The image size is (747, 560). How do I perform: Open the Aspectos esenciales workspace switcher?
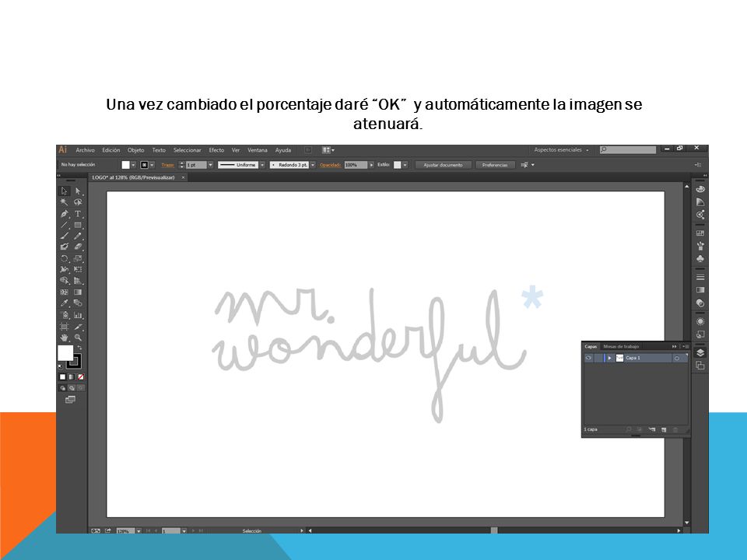561,150
